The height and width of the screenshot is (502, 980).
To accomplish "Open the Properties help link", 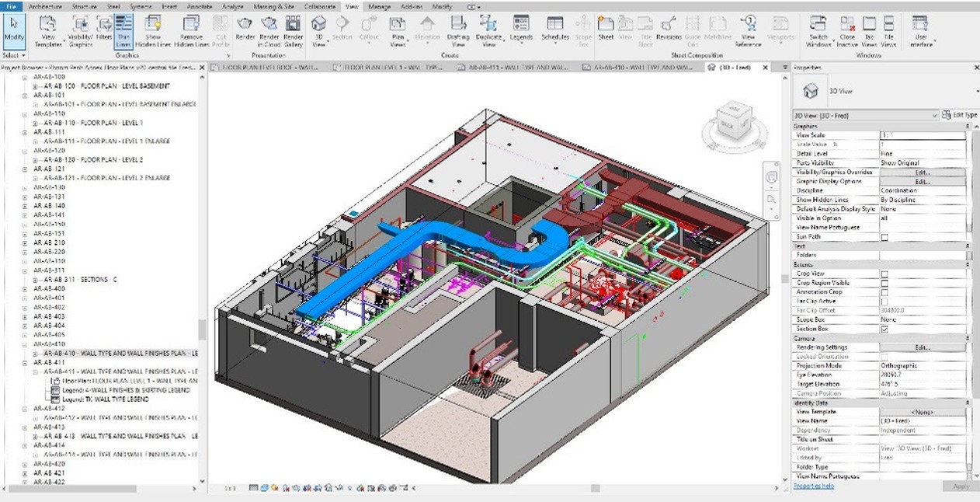I will coord(813,486).
